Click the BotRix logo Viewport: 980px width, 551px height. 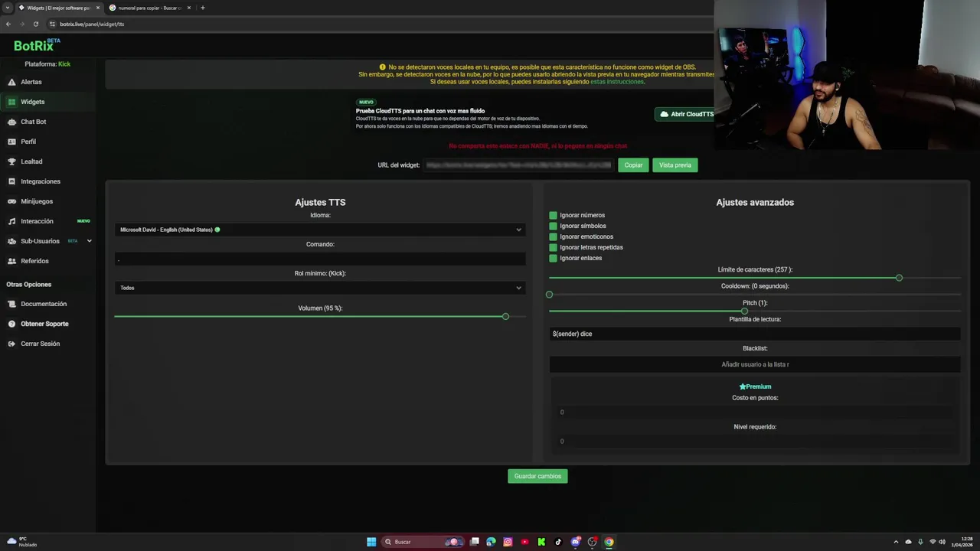[35, 45]
